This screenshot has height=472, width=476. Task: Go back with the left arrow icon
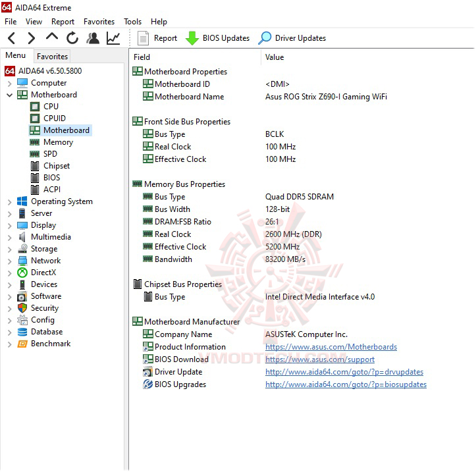[x=12, y=38]
